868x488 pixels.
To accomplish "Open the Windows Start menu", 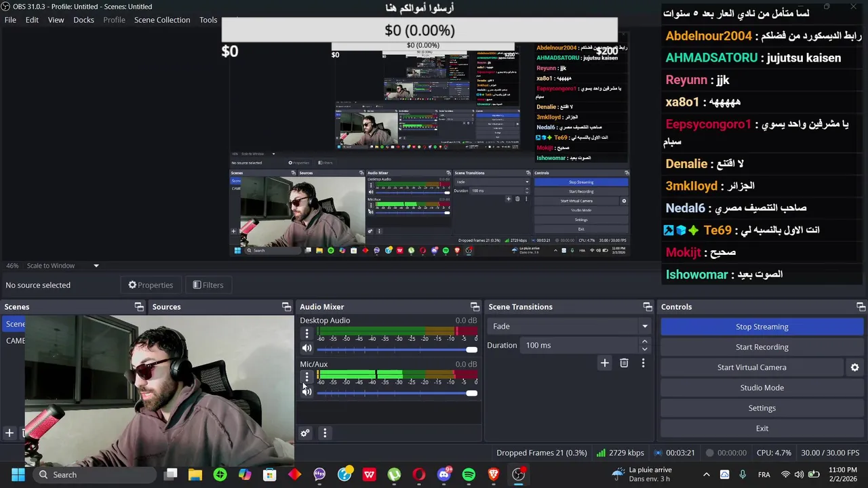I will [x=18, y=474].
